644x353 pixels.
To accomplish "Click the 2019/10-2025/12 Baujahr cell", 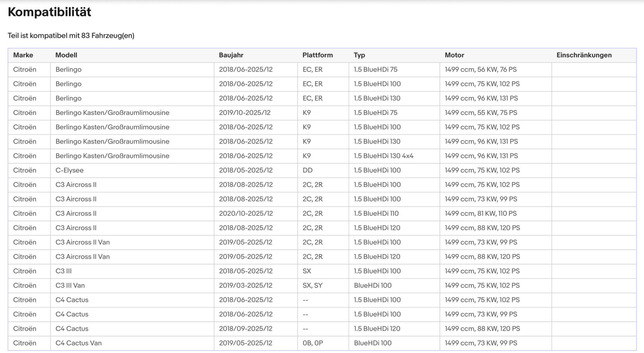I will (256, 113).
